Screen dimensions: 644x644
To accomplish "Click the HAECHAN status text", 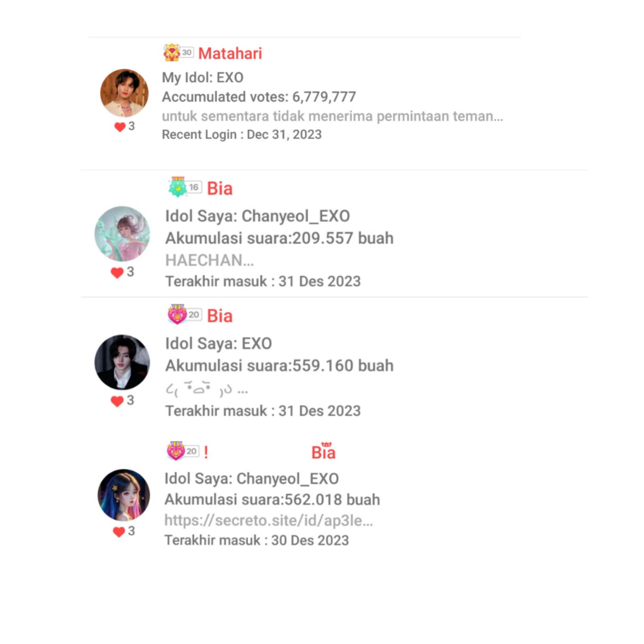I will pyautogui.click(x=210, y=260).
